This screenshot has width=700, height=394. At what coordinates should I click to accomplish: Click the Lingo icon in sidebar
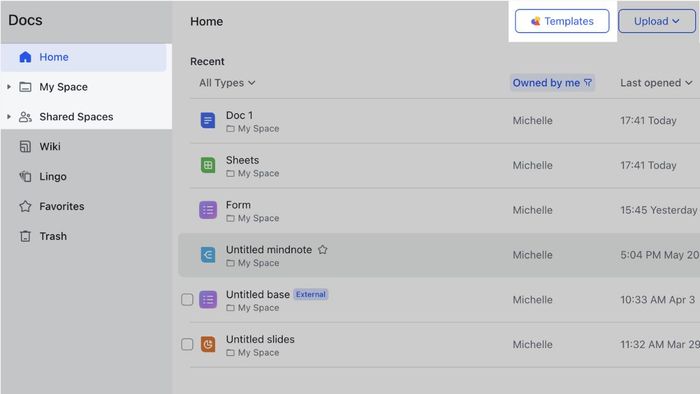(25, 177)
